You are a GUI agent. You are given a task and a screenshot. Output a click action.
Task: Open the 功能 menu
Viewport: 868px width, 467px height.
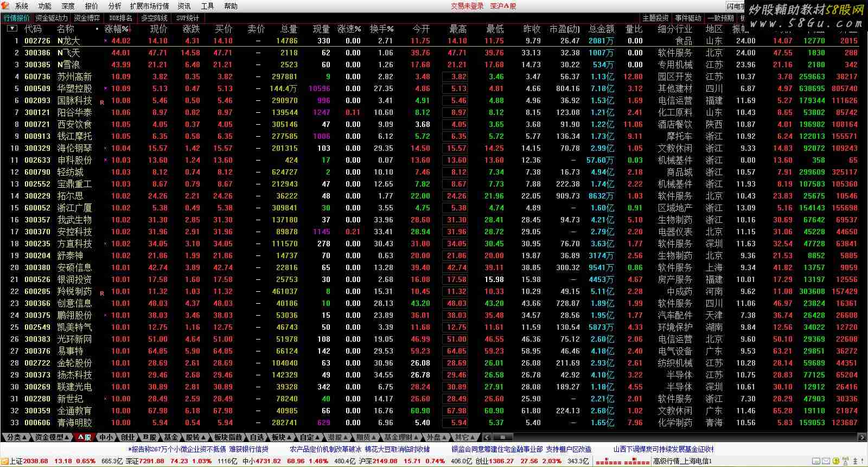tap(45, 6)
